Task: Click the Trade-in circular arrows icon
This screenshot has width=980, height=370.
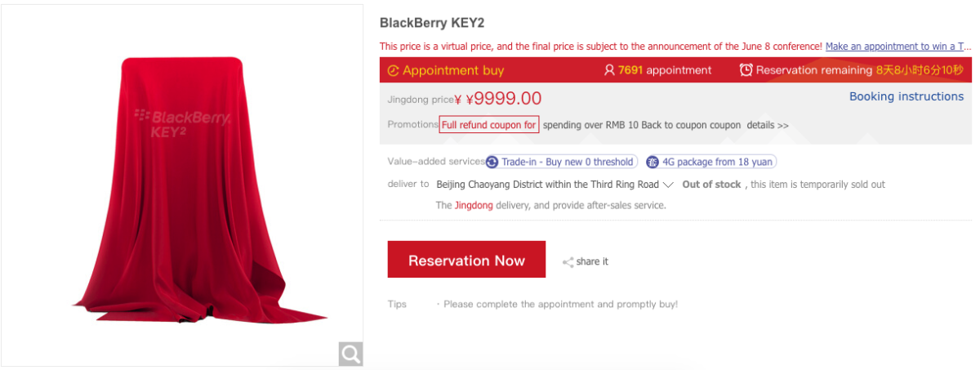Action: pos(492,162)
